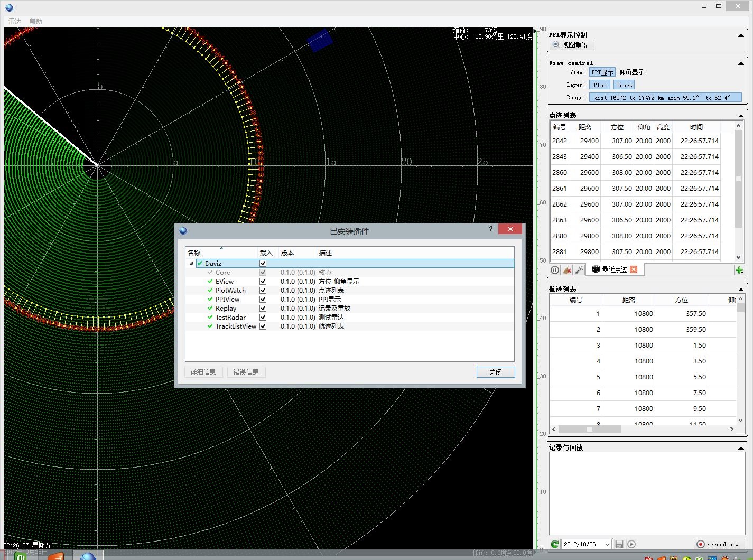
Task: Click the green check beside EView
Action: point(210,282)
